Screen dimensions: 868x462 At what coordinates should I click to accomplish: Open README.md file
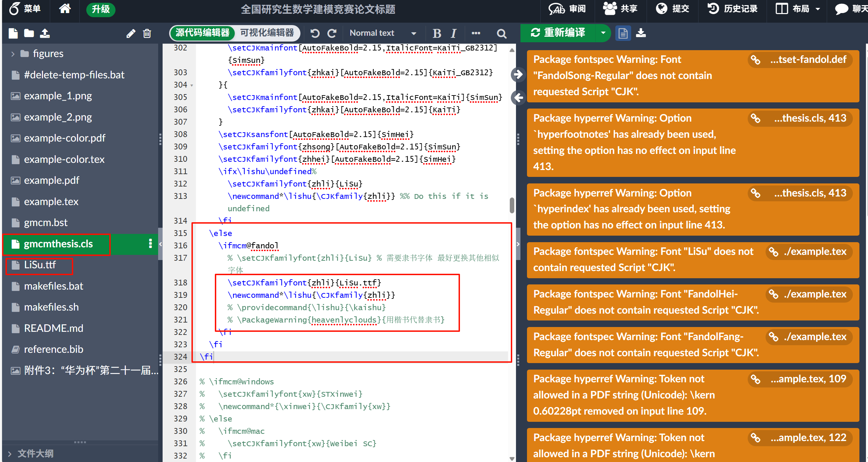click(x=53, y=328)
